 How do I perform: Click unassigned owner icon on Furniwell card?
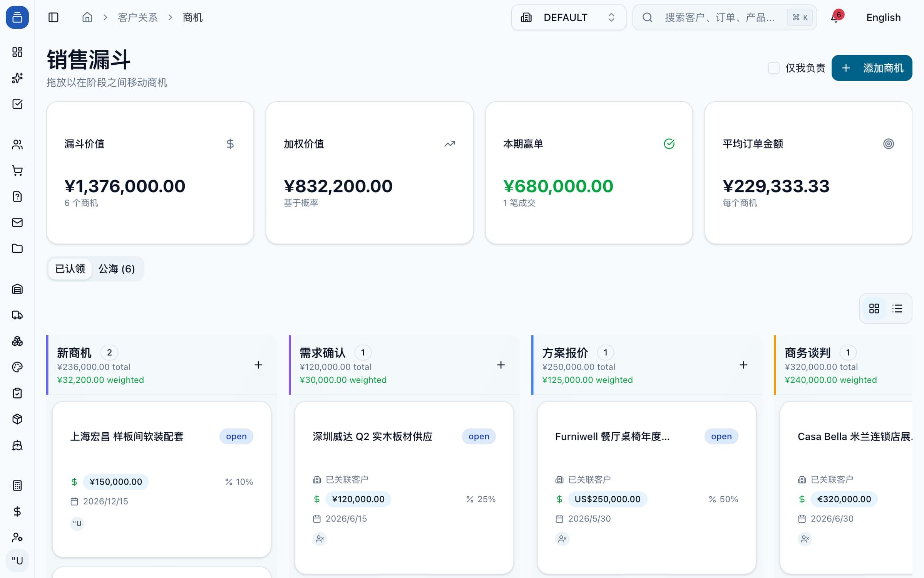[x=562, y=538]
